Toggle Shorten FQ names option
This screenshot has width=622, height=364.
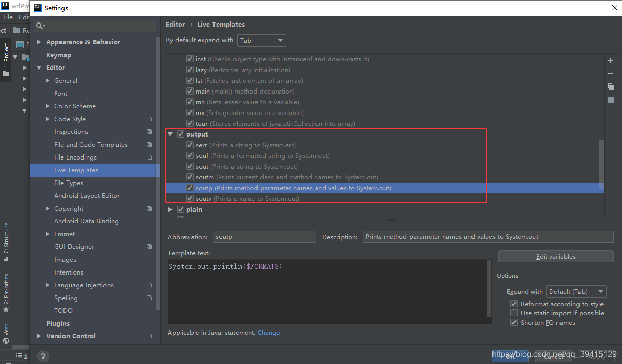coord(514,323)
